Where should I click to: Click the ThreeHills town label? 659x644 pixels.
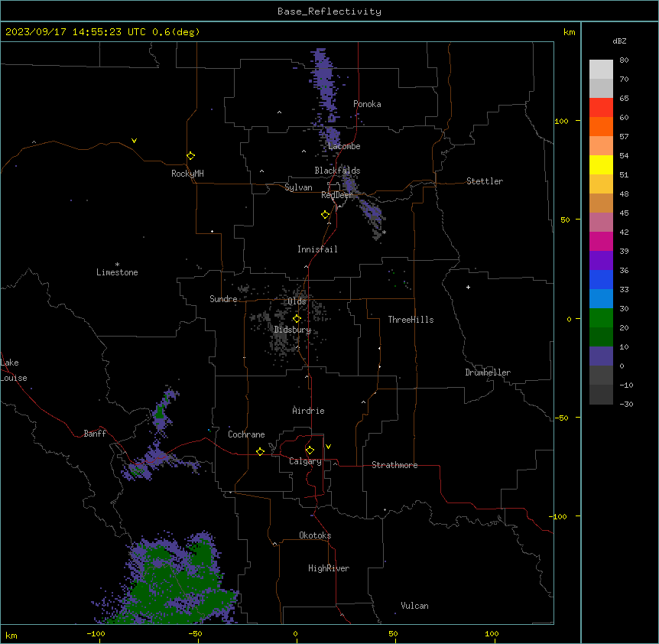coord(411,320)
